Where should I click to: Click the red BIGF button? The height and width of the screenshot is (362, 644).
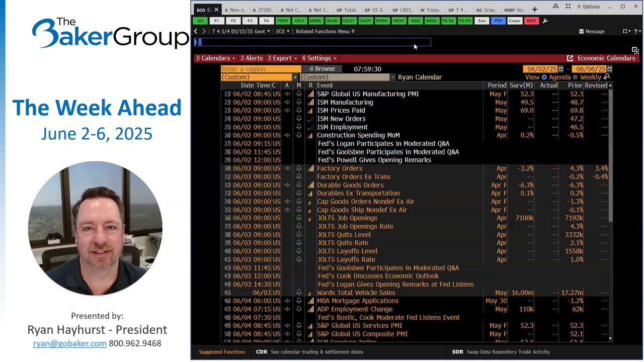tap(531, 21)
